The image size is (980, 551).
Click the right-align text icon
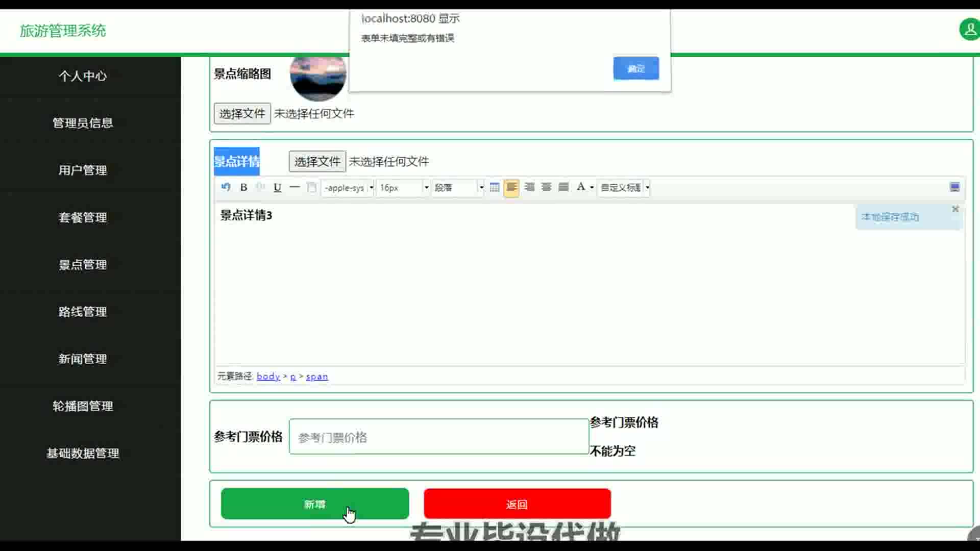coord(529,187)
